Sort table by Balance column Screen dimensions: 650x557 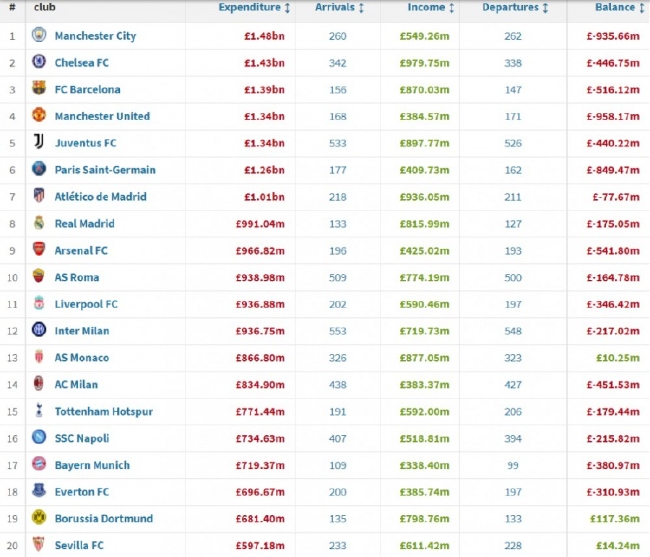[x=615, y=8]
